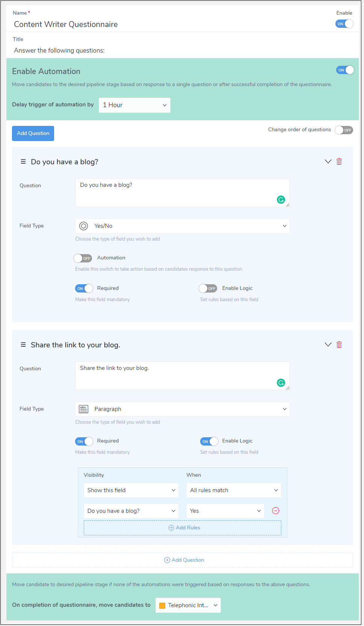364x626 pixels.
Task: Open the "All rules match" dropdown
Action: pos(233,490)
